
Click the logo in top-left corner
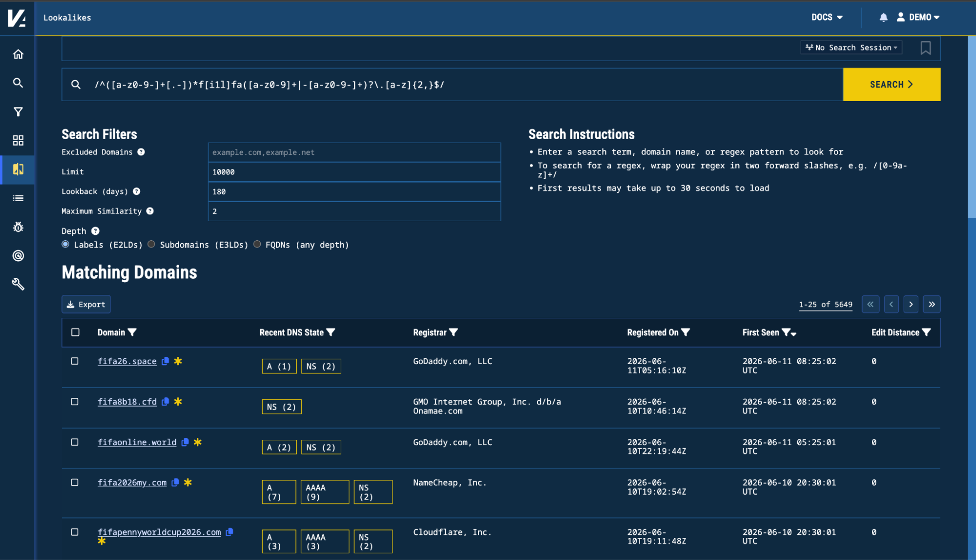pyautogui.click(x=17, y=18)
